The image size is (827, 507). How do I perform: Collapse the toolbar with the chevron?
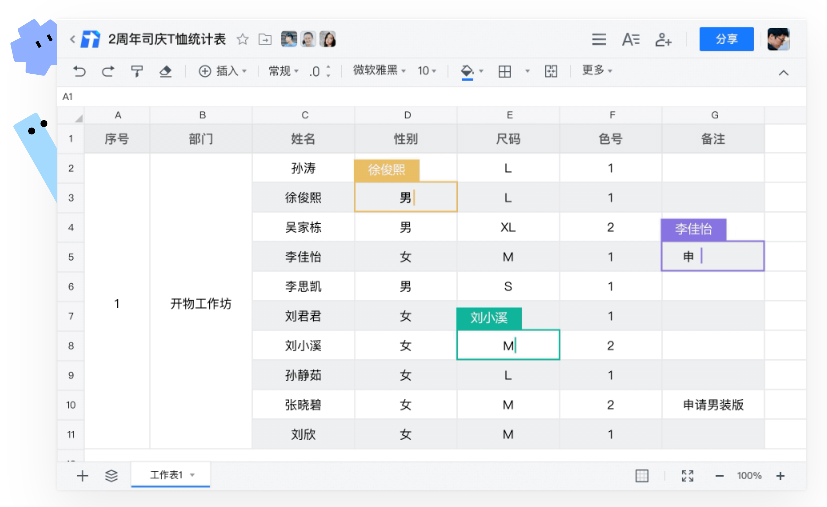pyautogui.click(x=783, y=72)
